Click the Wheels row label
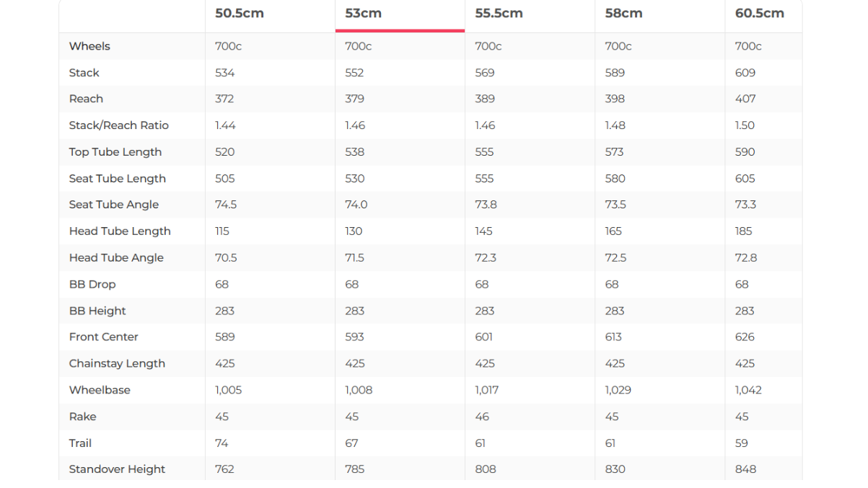Image resolution: width=868 pixels, height=488 pixels. 89,46
